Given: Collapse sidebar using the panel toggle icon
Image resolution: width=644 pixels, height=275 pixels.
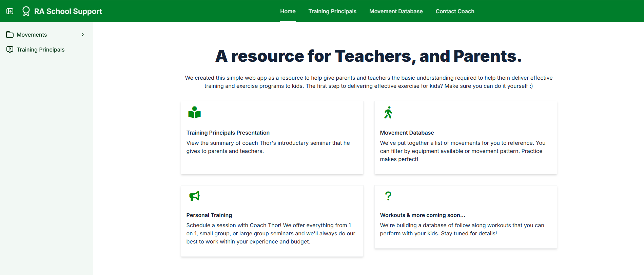Looking at the screenshot, I should pos(10,11).
